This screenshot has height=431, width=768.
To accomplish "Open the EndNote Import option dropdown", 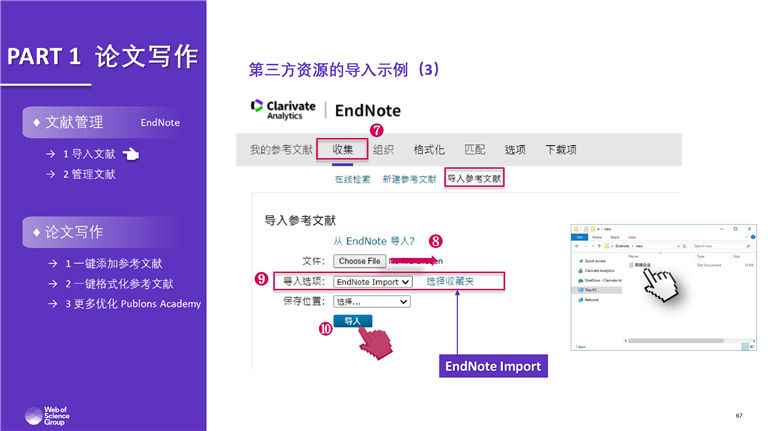I will [373, 282].
